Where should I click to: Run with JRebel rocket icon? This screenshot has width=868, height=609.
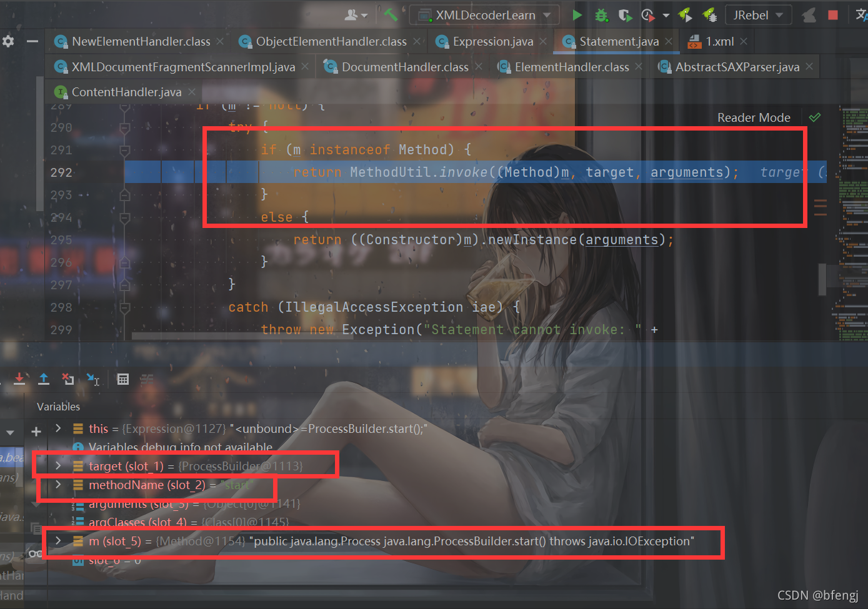685,14
